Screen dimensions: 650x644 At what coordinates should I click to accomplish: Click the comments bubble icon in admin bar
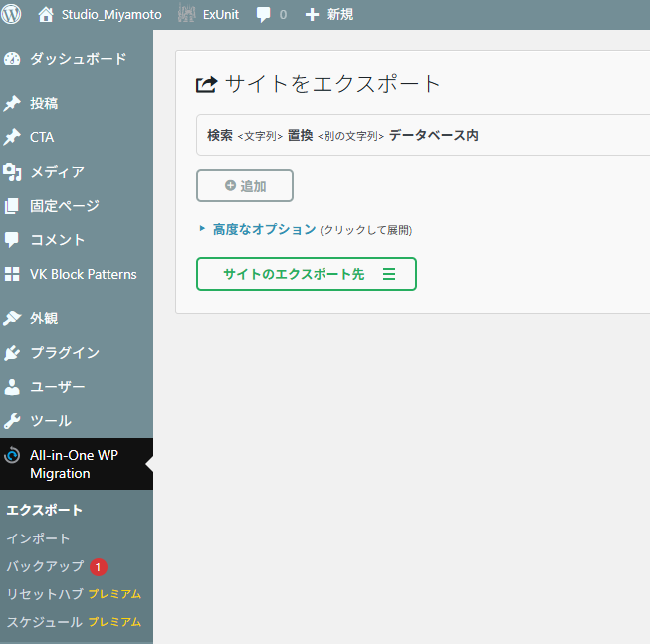pos(264,15)
